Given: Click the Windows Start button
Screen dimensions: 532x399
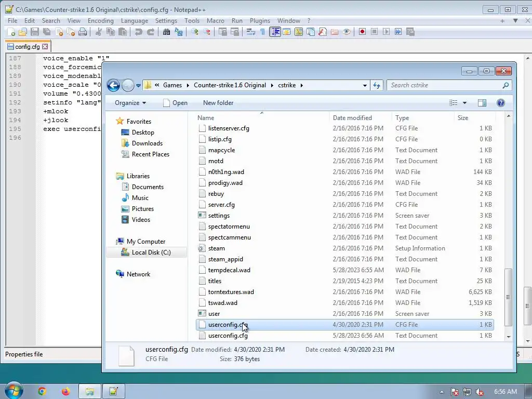Looking at the screenshot, I should [x=13, y=391].
